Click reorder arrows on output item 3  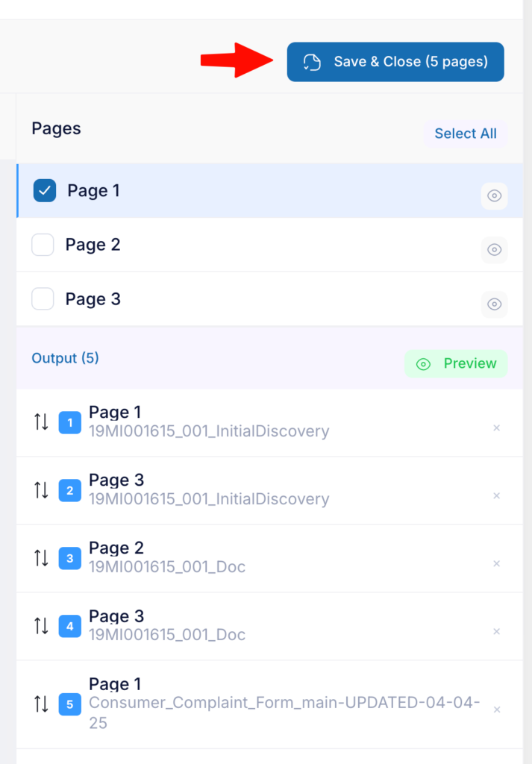coord(41,558)
